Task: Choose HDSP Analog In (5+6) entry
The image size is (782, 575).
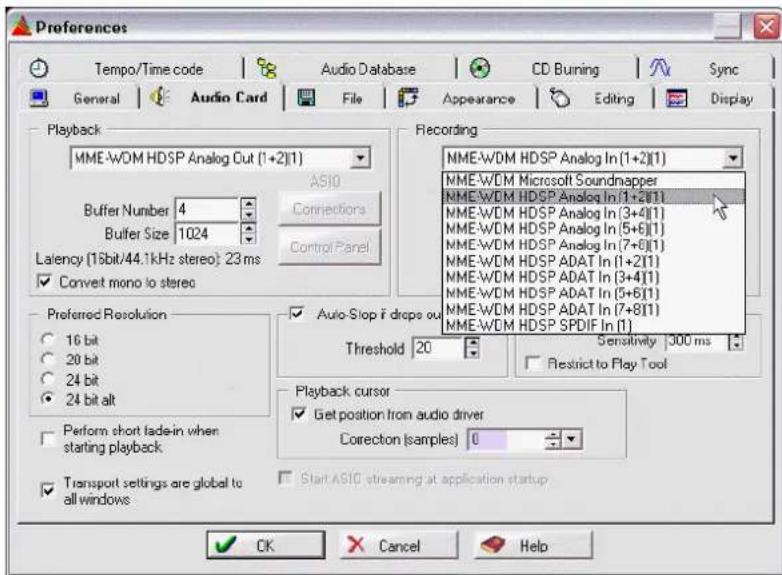Action: [x=593, y=229]
